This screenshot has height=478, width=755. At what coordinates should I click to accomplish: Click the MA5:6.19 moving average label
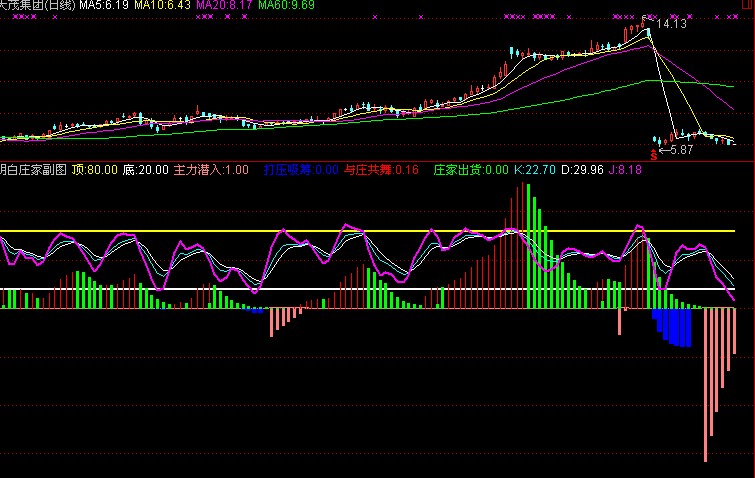click(x=104, y=5)
